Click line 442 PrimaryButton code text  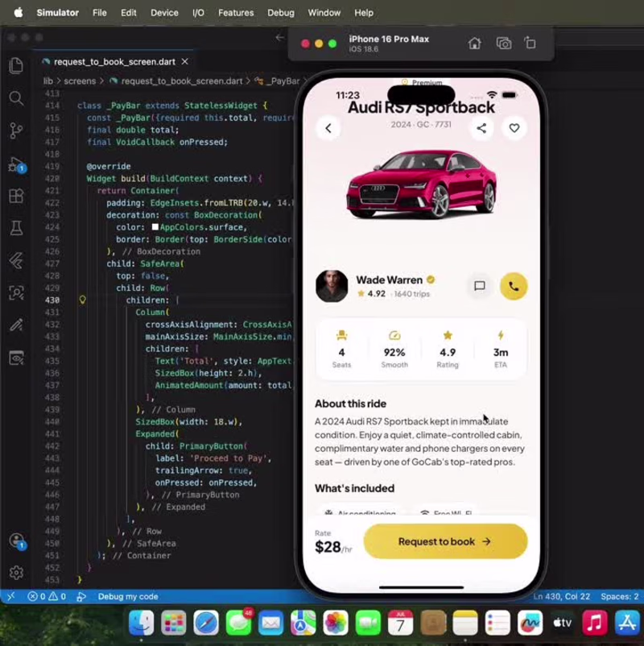click(196, 446)
